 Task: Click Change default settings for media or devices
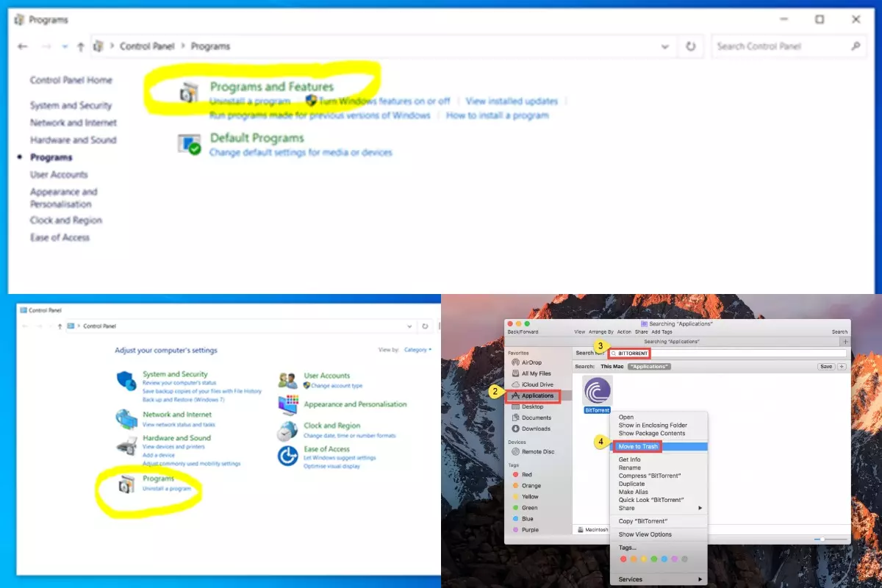tap(301, 153)
